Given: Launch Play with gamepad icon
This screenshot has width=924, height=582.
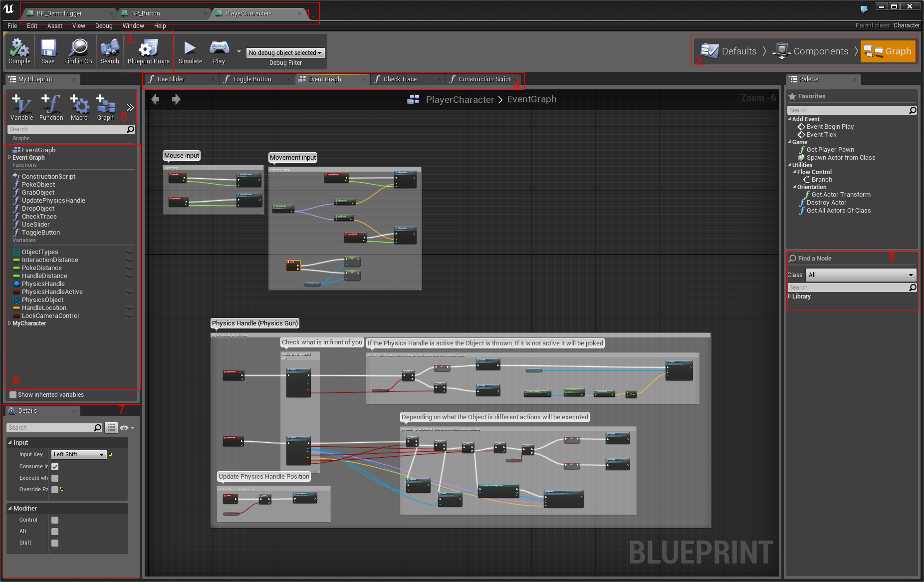Looking at the screenshot, I should (x=219, y=52).
